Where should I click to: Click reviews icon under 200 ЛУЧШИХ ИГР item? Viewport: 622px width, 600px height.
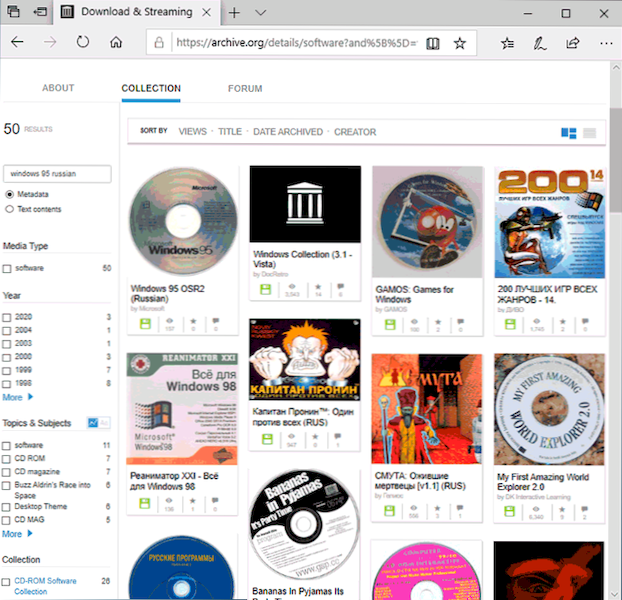(585, 324)
